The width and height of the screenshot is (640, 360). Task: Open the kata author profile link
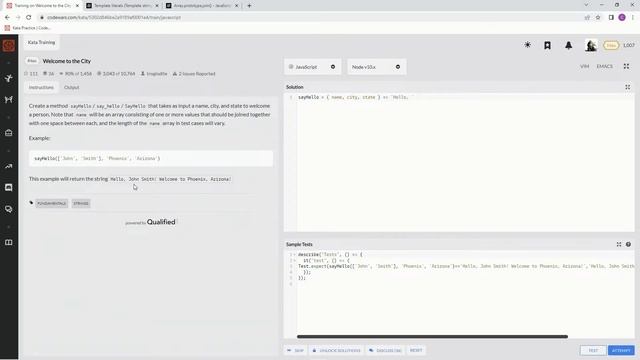154,74
